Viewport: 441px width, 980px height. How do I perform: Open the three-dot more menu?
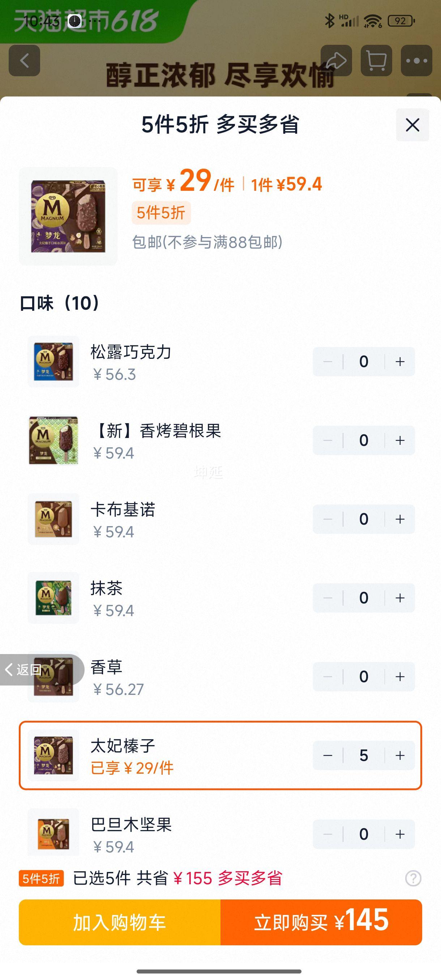(x=416, y=60)
